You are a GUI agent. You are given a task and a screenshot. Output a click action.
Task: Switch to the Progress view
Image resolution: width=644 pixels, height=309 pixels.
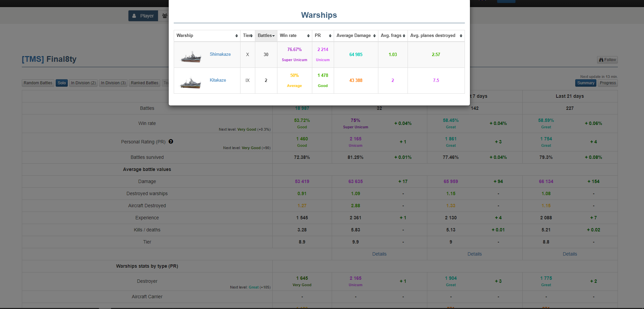click(x=607, y=83)
